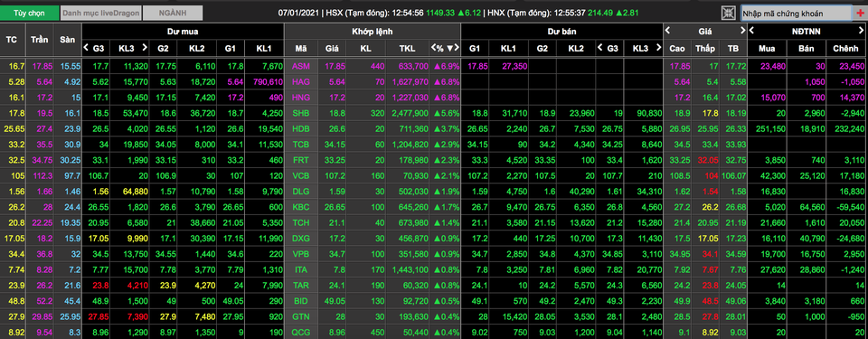This screenshot has height=339, width=868.
Task: Click left arrow beside NĐTNN header
Action: coord(751,31)
